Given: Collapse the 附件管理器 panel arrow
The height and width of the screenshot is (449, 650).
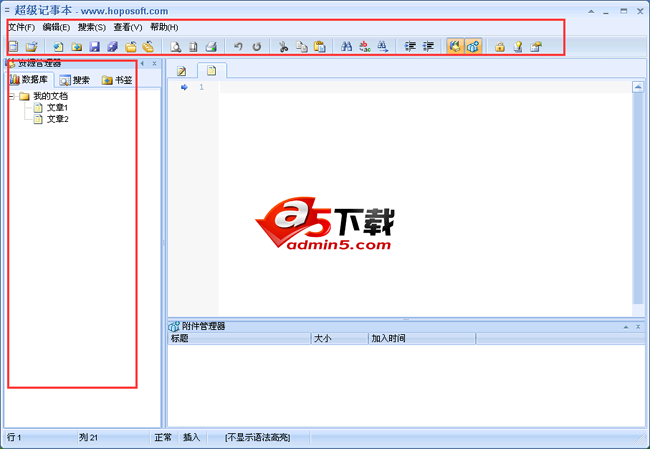Looking at the screenshot, I should pyautogui.click(x=626, y=327).
